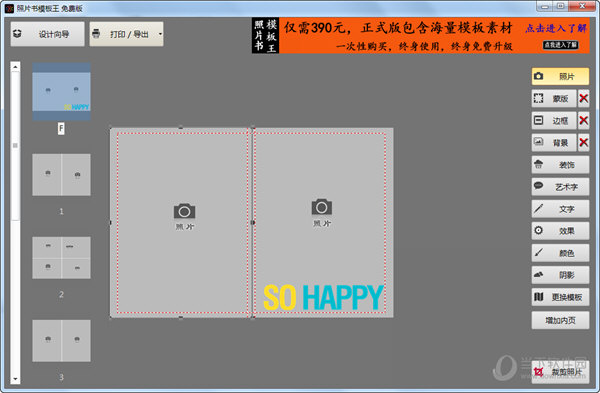Click the mask icon beside 蒙版

(538, 98)
